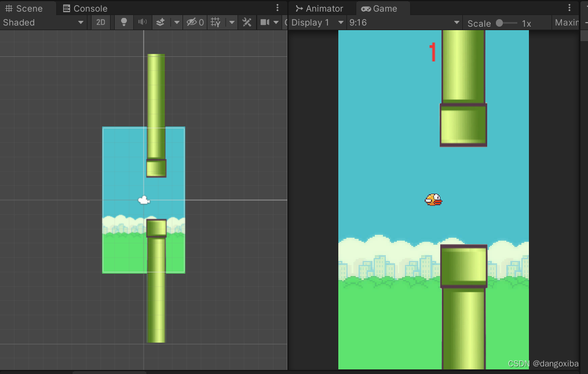Expand the grid settings dropdown arrow
The image size is (588, 374).
tap(232, 23)
